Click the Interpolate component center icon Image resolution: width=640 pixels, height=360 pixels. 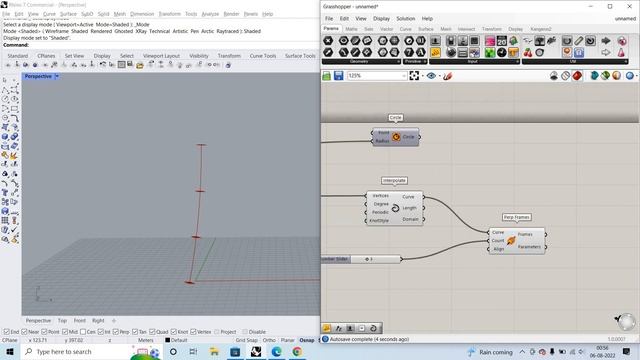(x=395, y=208)
